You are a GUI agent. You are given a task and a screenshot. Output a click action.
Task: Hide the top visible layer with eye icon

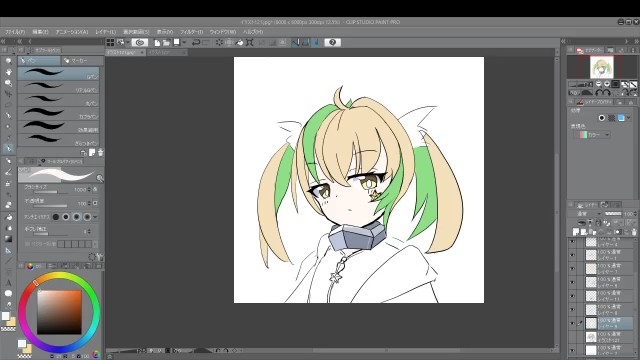click(572, 242)
